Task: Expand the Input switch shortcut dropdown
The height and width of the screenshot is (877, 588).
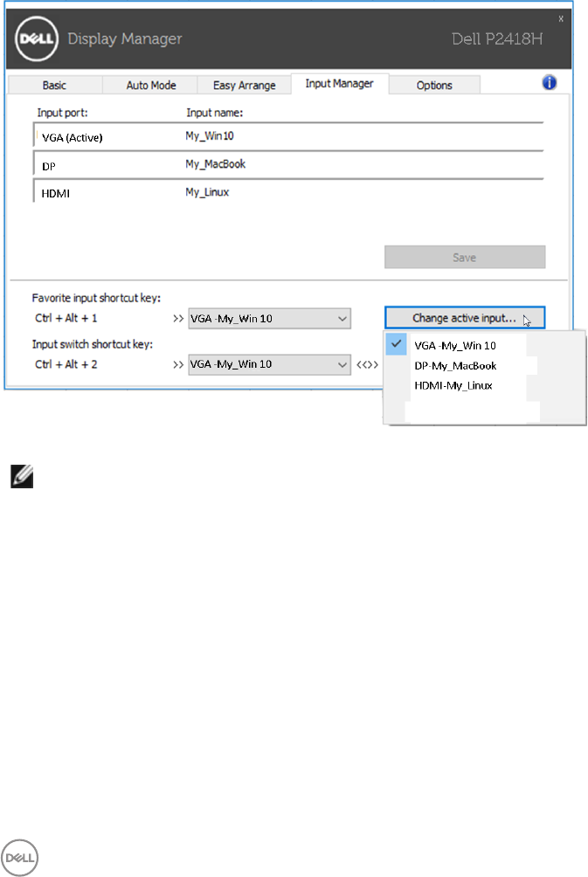Action: [x=269, y=364]
